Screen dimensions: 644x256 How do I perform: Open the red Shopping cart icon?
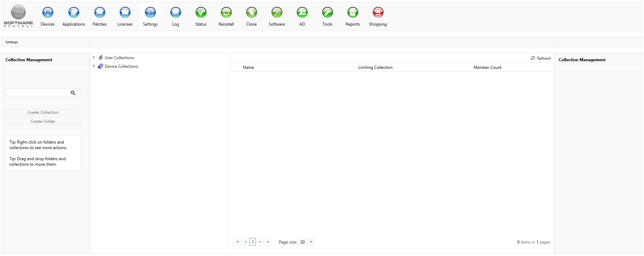pyautogui.click(x=378, y=13)
